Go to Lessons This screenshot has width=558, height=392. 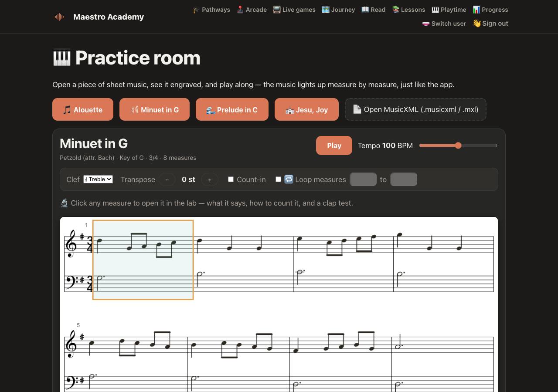click(x=408, y=10)
